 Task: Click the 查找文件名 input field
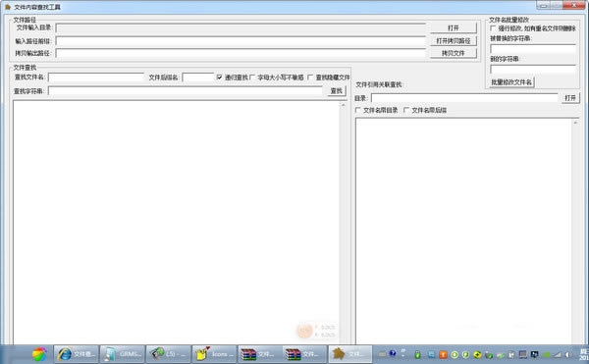coord(96,78)
